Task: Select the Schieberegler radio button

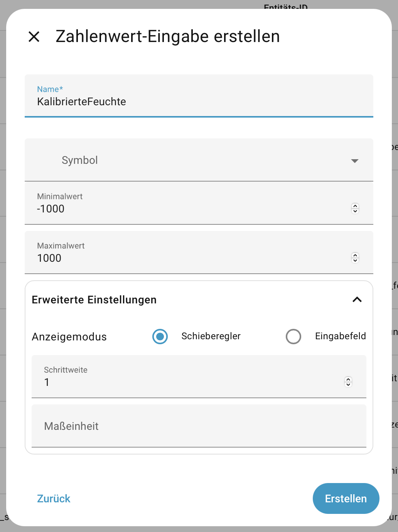Action: click(160, 337)
